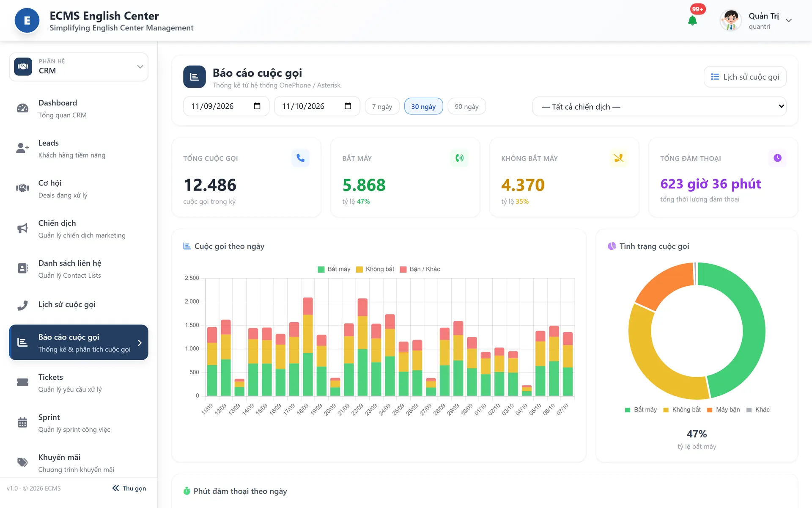Select the 90 ngày range filter
The image size is (812, 508).
click(x=466, y=106)
